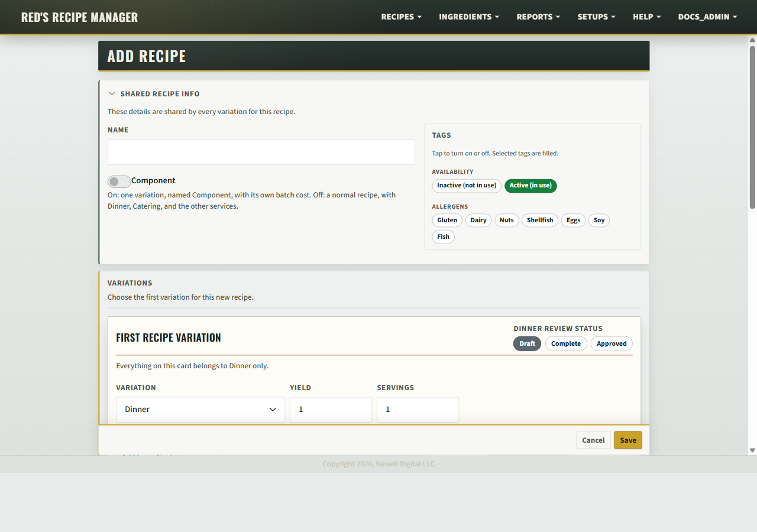
Task: Toggle the Eggs allergen tag
Action: click(574, 220)
